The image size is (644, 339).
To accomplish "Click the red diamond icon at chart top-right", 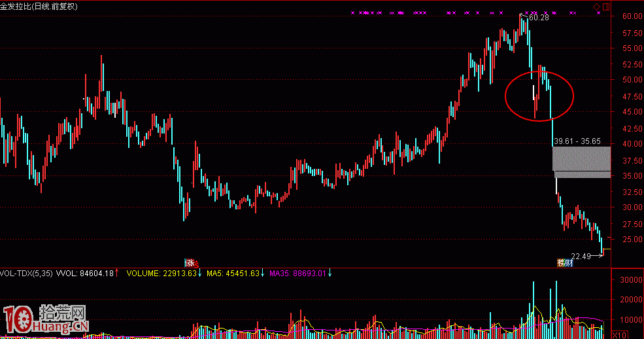I will (596, 7).
